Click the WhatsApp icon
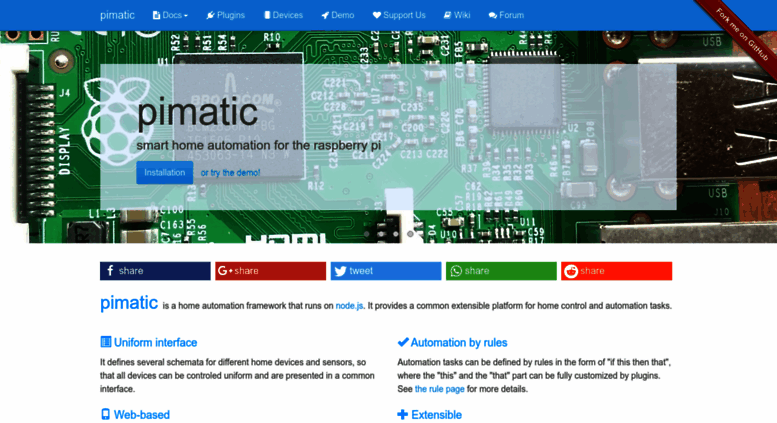This screenshot has width=777, height=423. click(456, 271)
